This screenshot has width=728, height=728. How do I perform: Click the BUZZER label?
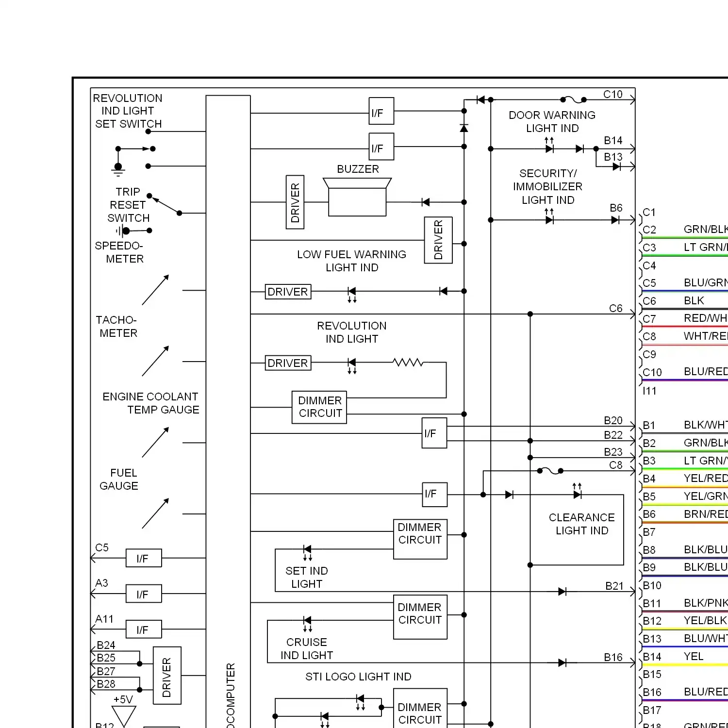(358, 169)
